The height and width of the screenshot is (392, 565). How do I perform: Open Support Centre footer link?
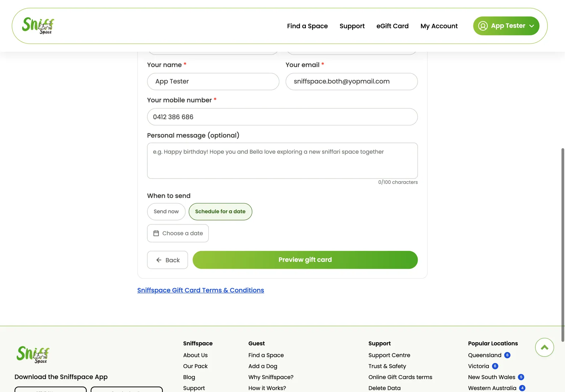coord(389,355)
